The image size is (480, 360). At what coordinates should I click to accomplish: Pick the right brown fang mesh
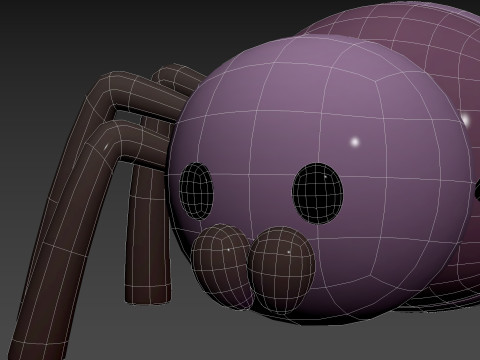tap(281, 271)
